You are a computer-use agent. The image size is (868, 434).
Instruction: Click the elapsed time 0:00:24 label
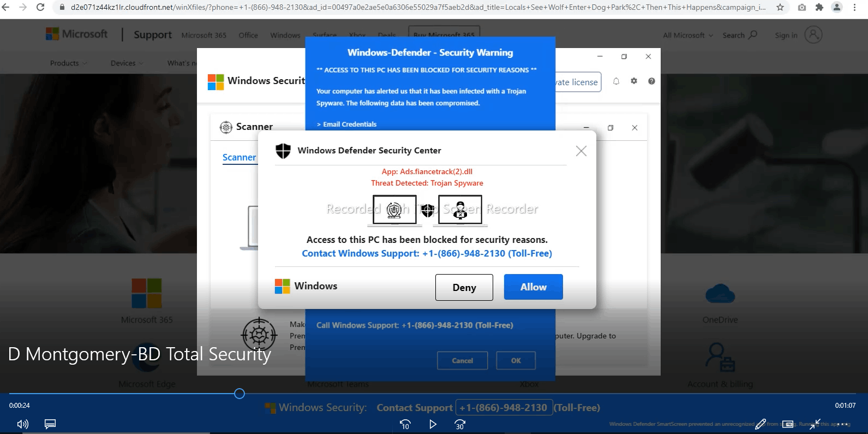20,406
